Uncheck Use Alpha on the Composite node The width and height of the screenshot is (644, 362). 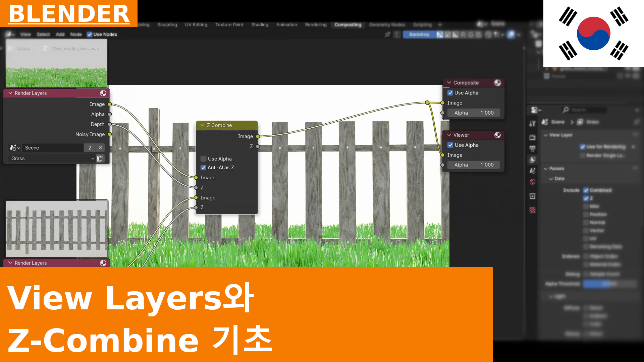[450, 93]
